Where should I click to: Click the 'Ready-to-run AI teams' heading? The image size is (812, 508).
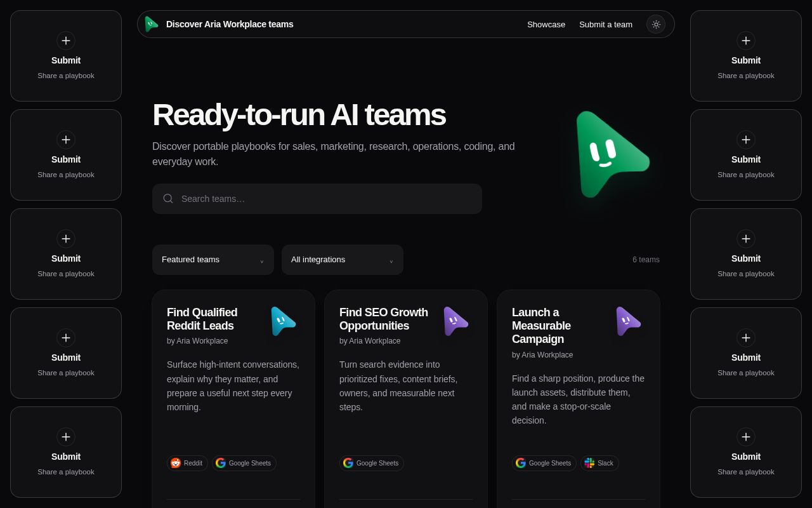(299, 114)
